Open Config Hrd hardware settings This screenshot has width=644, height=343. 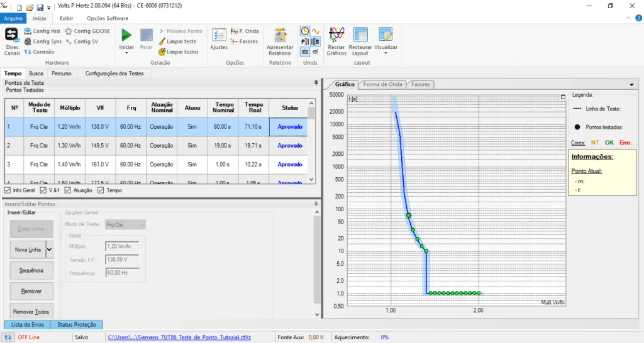pyautogui.click(x=42, y=31)
